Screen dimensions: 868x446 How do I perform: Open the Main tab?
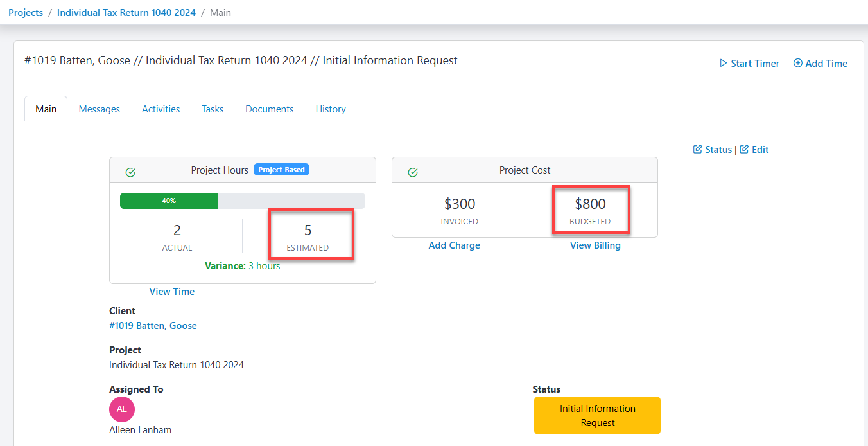coord(46,109)
